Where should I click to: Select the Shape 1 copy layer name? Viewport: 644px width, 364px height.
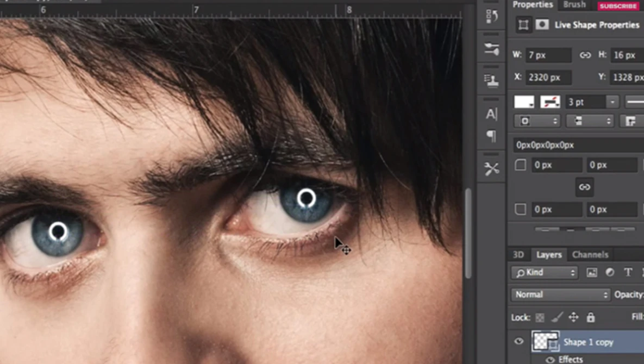pos(588,342)
